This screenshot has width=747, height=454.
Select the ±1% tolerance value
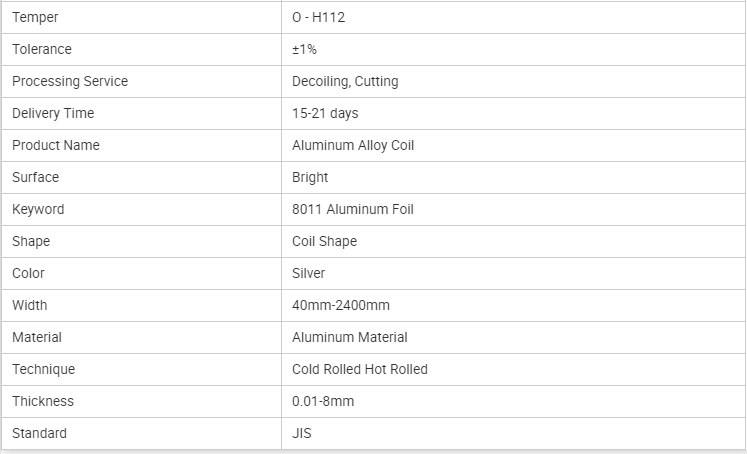pos(305,49)
